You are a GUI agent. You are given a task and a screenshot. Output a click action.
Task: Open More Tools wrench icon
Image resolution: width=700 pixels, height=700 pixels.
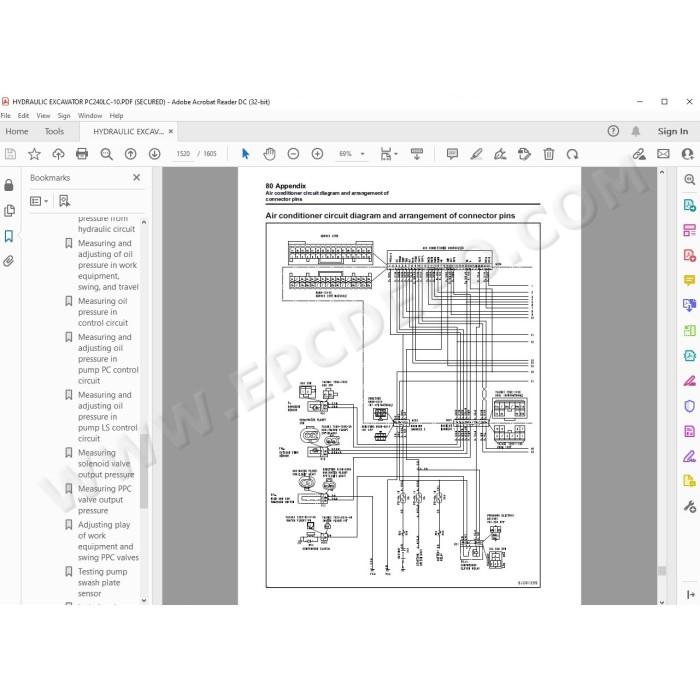(x=689, y=506)
